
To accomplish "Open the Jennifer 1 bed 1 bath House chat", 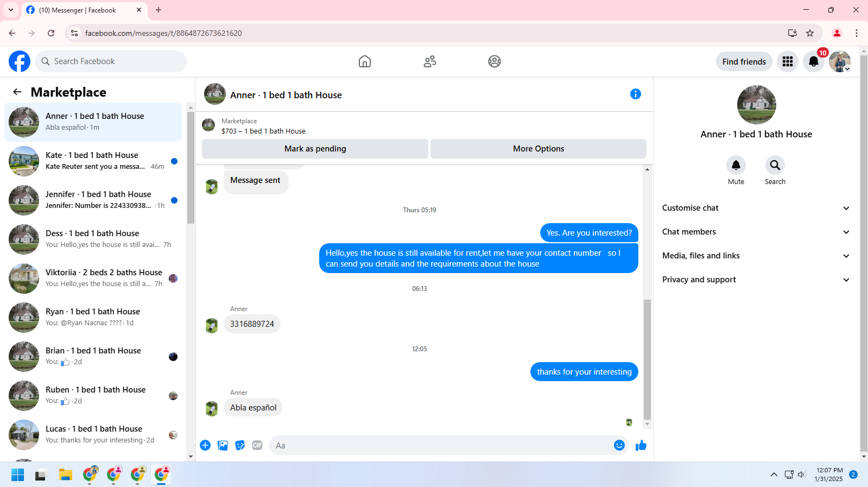I will point(93,200).
